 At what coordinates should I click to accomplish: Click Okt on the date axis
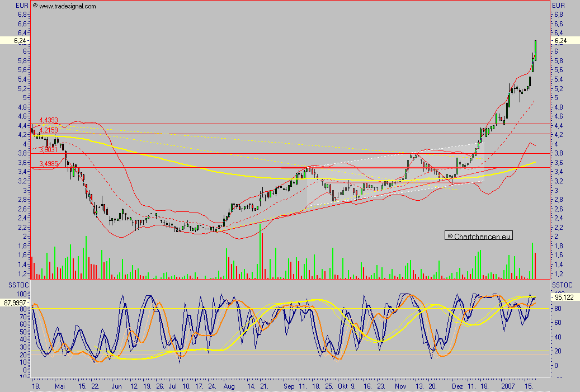coord(343,386)
